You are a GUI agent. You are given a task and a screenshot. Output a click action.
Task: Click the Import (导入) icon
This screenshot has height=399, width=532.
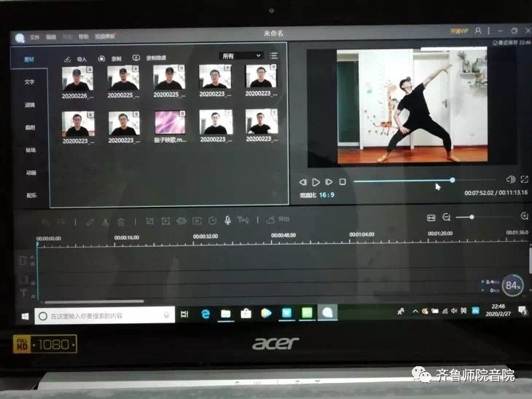click(x=68, y=58)
